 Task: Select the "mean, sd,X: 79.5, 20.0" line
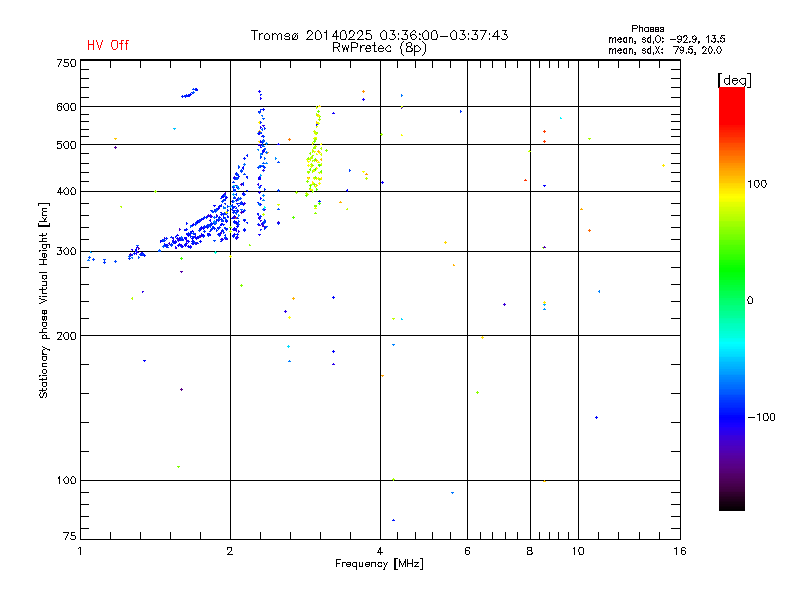[x=665, y=51]
